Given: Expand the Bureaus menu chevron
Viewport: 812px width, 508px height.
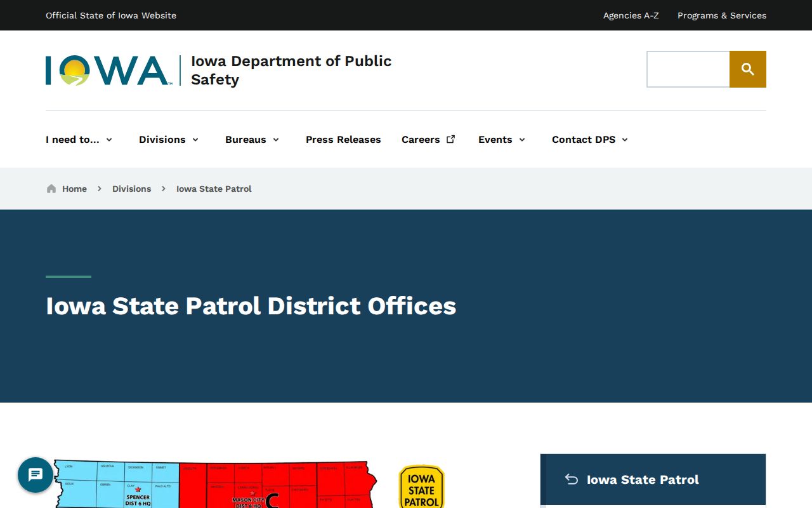Looking at the screenshot, I should [x=276, y=140].
